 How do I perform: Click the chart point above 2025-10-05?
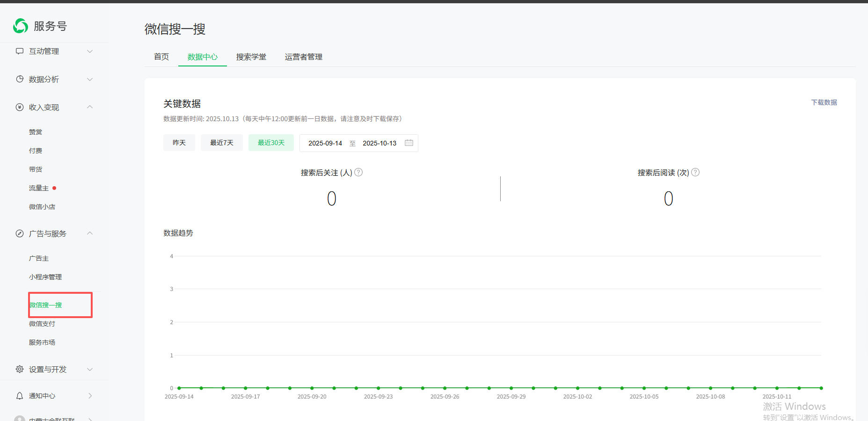click(644, 388)
